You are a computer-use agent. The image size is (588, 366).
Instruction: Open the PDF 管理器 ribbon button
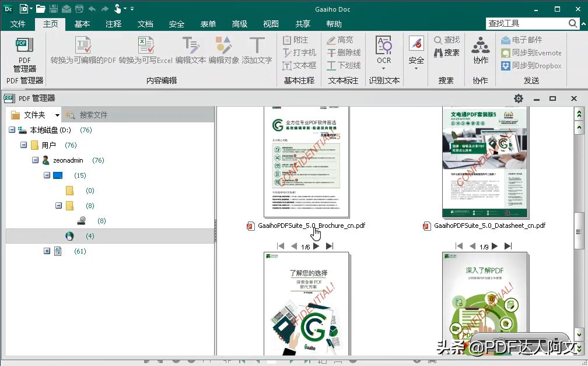[24, 55]
